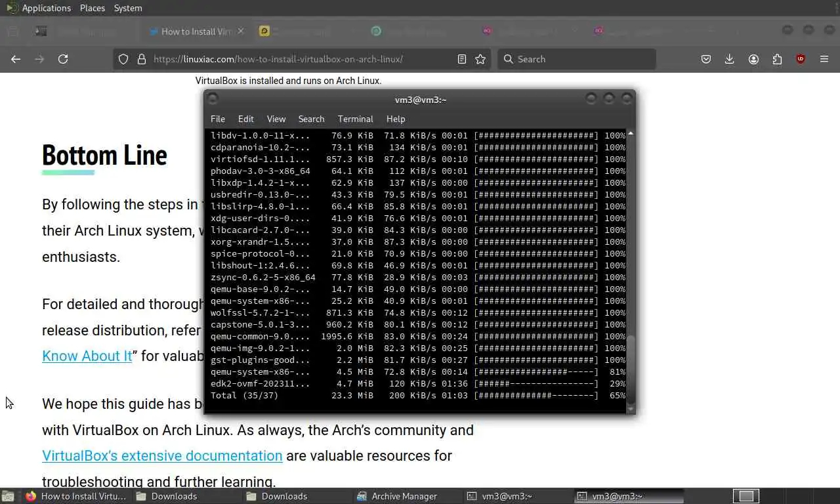
Task: Select 'xorg-xrandr-1.5....' terminal line
Action: (x=417, y=242)
